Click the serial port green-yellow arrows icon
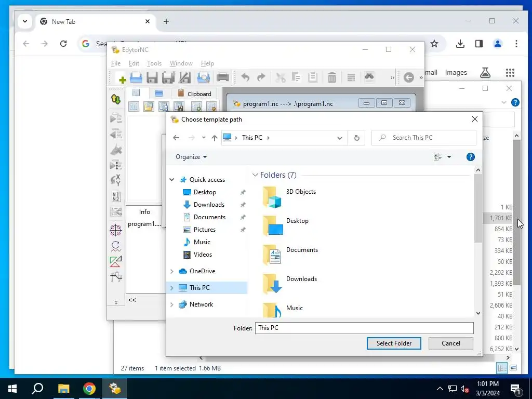The height and width of the screenshot is (399, 532). pyautogui.click(x=116, y=99)
